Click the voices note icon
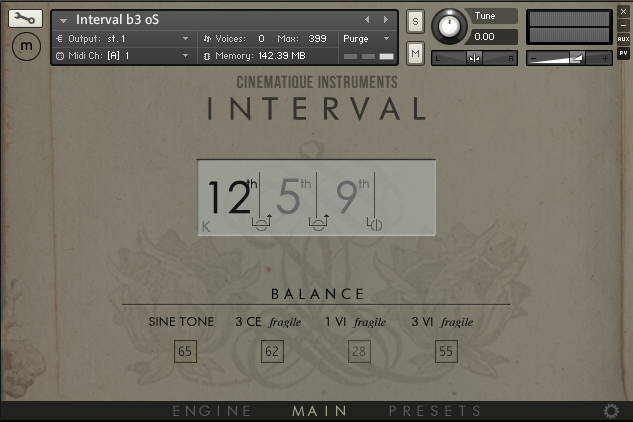Viewport: 633px width, 422px height. [207, 39]
